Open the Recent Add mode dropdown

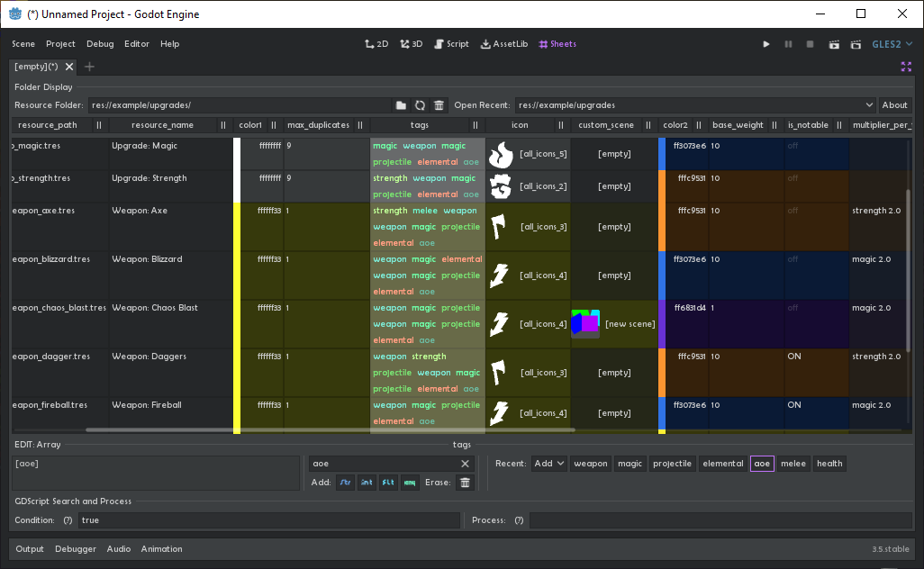click(x=548, y=464)
